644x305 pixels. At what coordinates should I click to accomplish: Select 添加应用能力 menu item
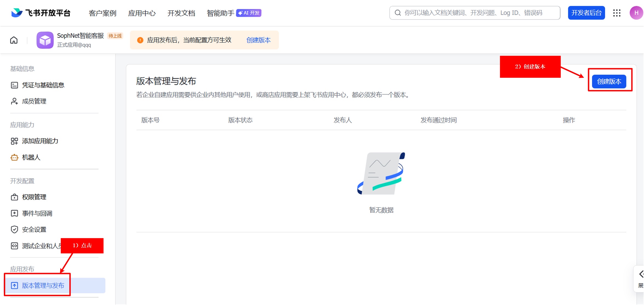40,141
